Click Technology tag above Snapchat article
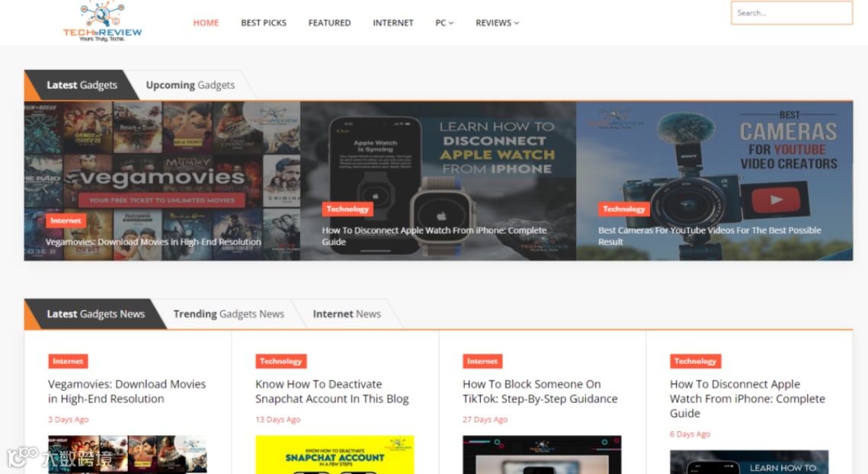 280,361
